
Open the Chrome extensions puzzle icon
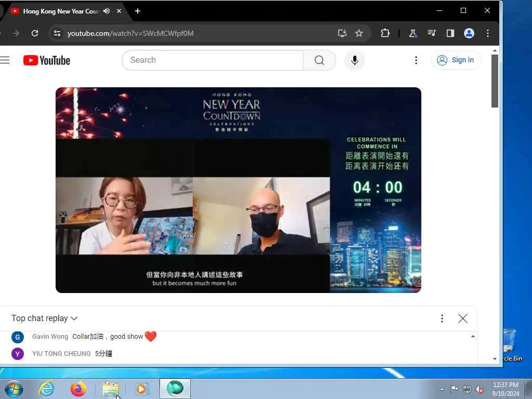385,33
